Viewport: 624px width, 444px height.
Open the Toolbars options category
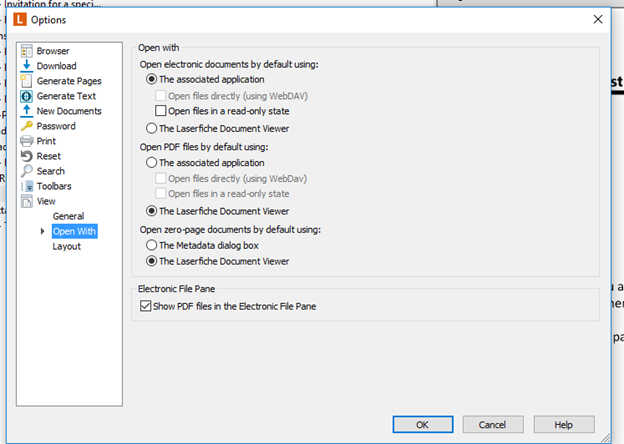(x=53, y=186)
